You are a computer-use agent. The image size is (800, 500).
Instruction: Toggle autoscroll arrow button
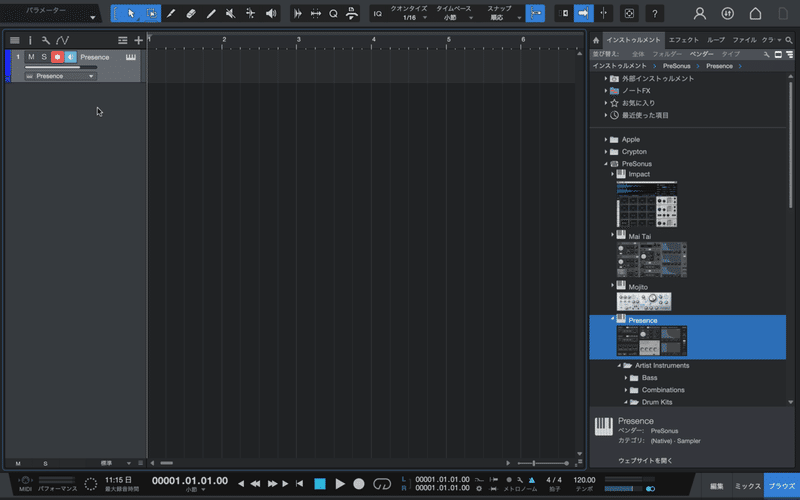point(583,14)
